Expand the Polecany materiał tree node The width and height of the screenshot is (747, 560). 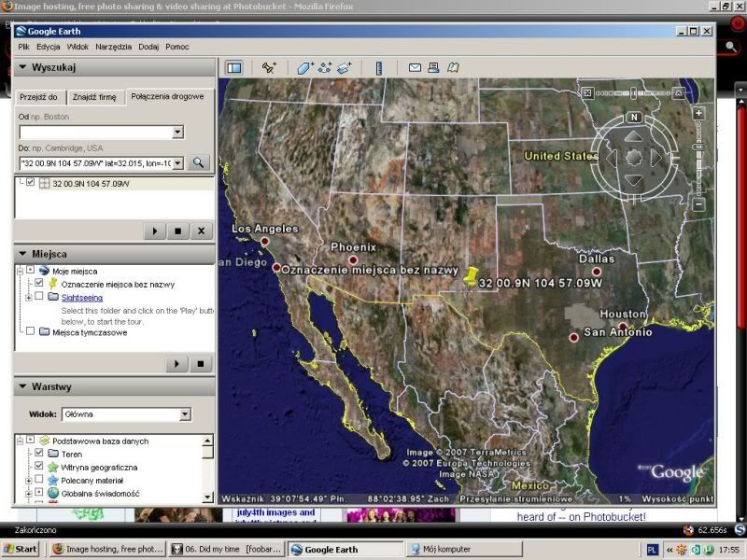29,481
